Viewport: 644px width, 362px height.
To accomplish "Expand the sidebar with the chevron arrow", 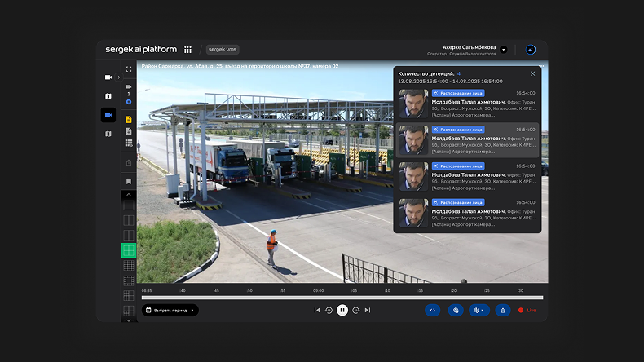I will pyautogui.click(x=119, y=77).
